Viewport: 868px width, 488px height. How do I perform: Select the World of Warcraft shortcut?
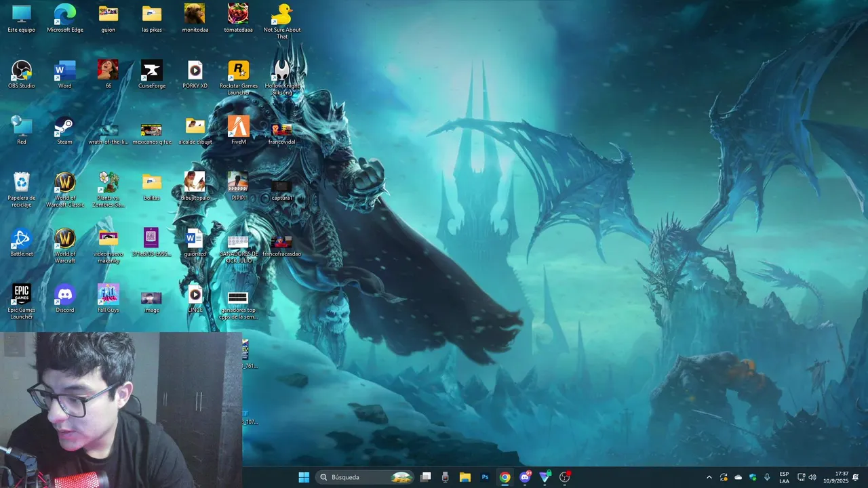pos(65,246)
